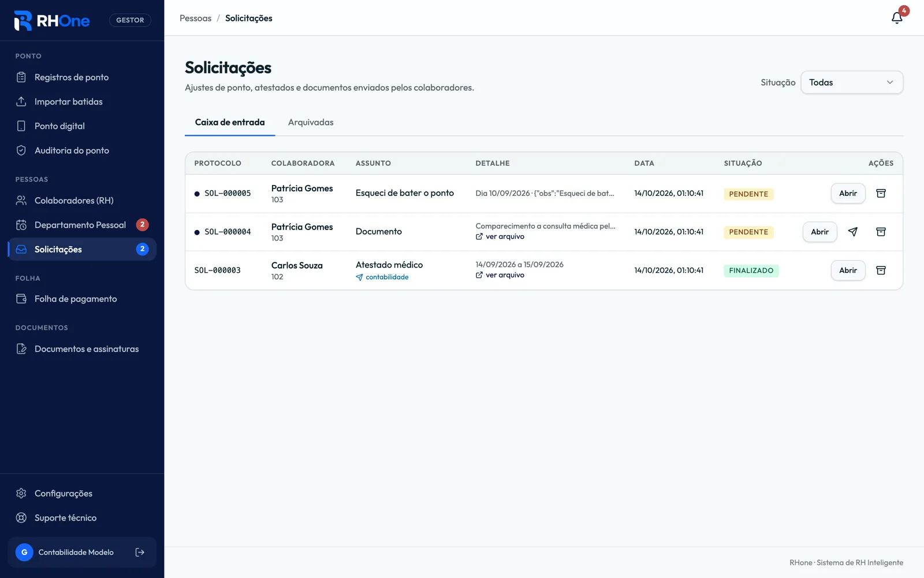The image size is (924, 578).
Task: Click the Suporte técnico lifebuoy icon
Action: (x=21, y=518)
